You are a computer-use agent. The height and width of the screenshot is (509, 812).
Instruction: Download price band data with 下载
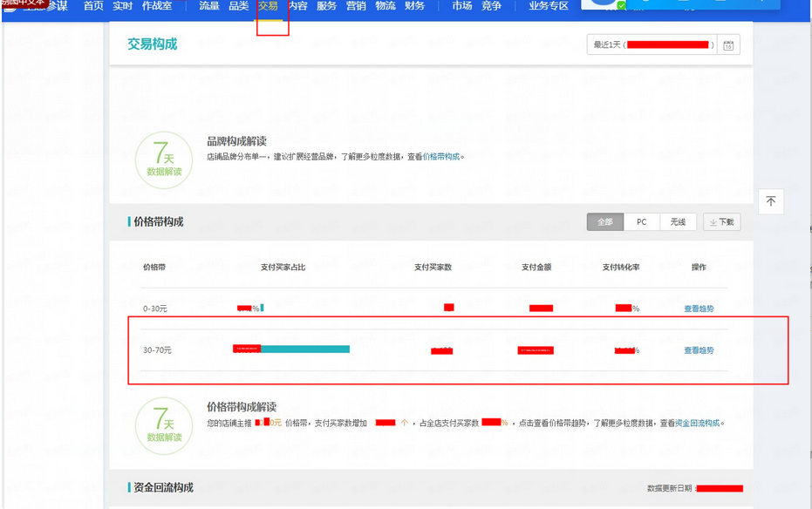point(720,222)
